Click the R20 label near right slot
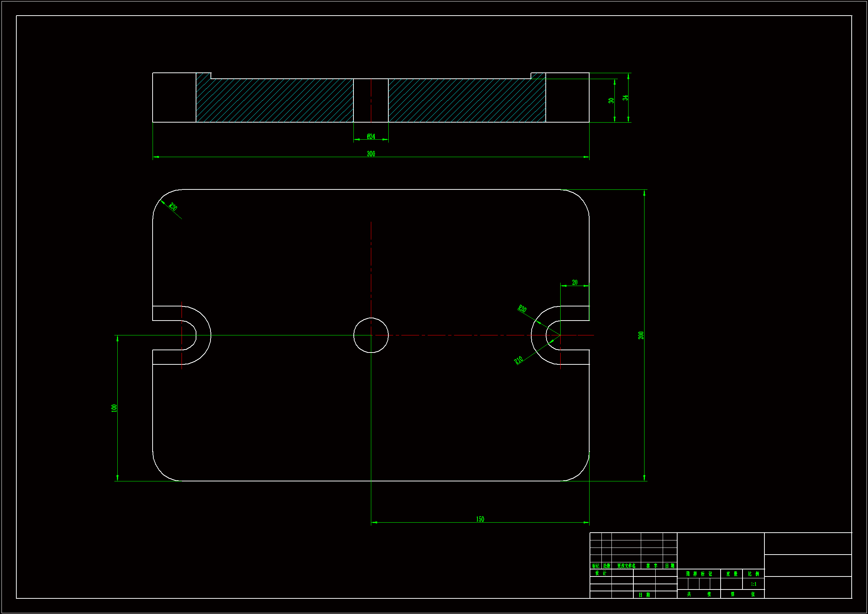The image size is (868, 614). click(x=522, y=308)
